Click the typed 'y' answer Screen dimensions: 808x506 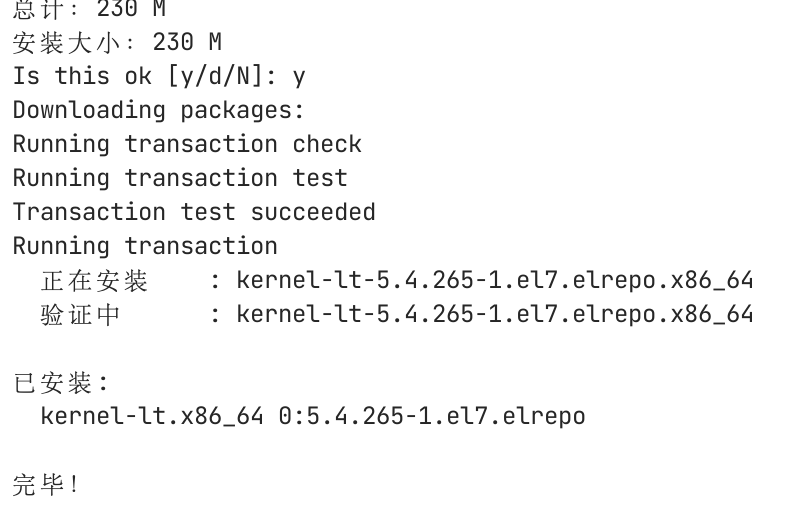point(299,77)
